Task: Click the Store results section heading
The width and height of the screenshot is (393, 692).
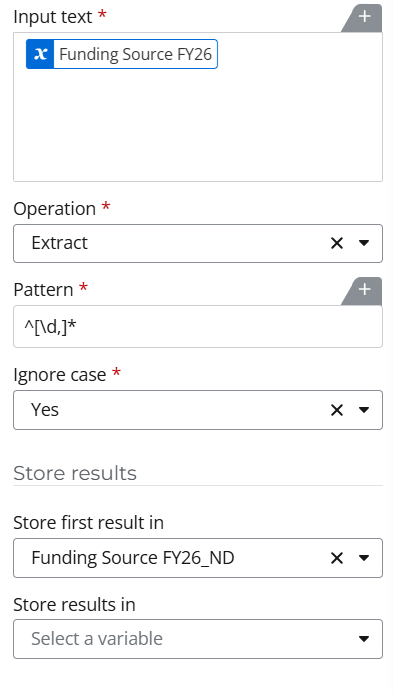Action: point(75,473)
